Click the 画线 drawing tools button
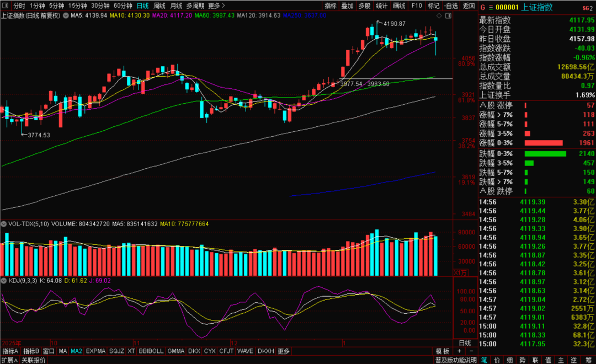The image size is (596, 364). tap(399, 6)
